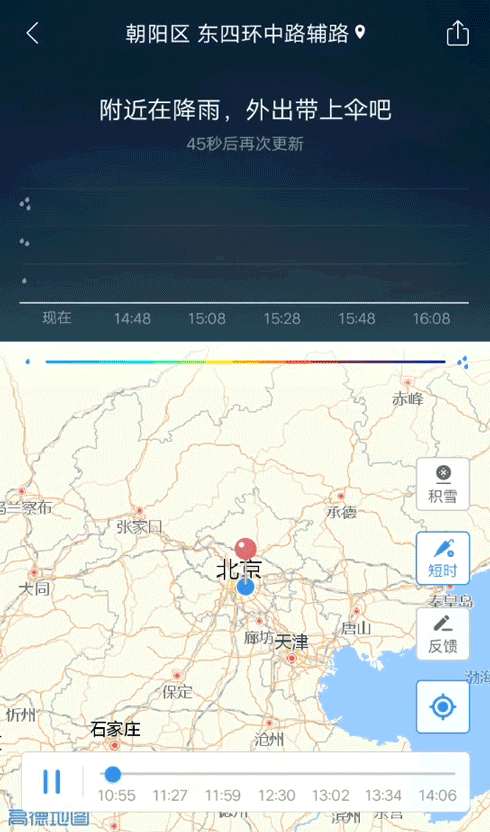The image size is (490, 832).
Task: Tap the red map pin near 北京
Action: pyautogui.click(x=245, y=549)
